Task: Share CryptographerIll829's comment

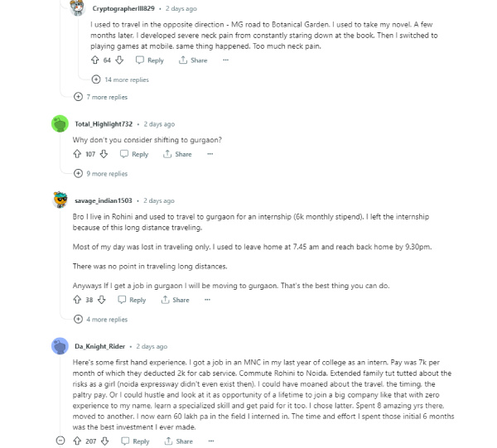Action: (194, 60)
